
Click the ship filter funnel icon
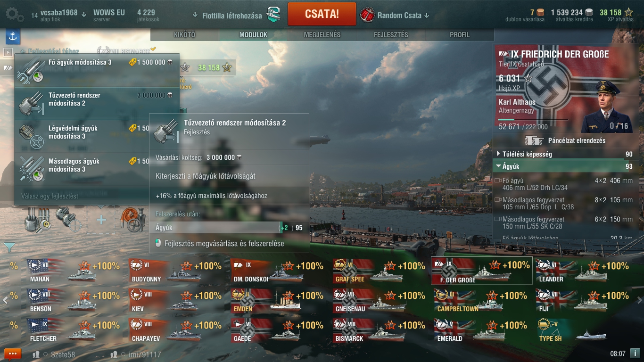[9, 247]
